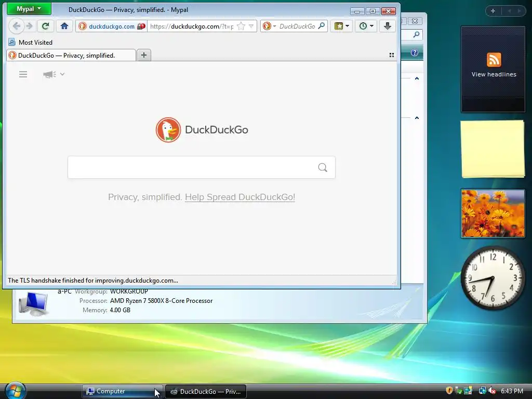Click the AMD Ryzen 7 5800X processor text

[x=161, y=301]
